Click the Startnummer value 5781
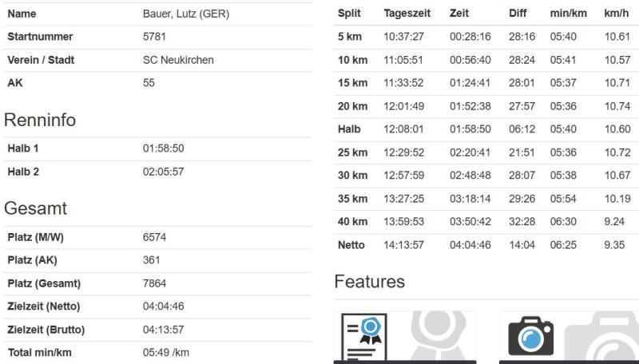Viewport: 639px width, 364px height. pos(155,37)
